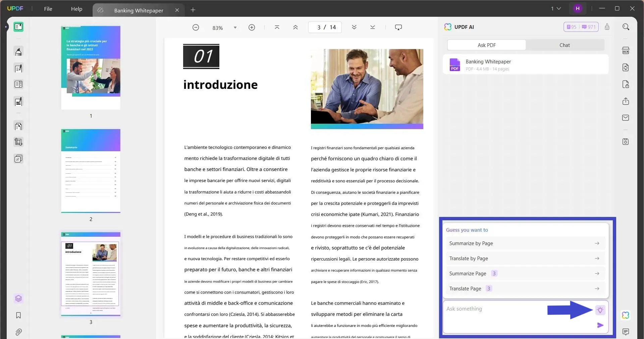Run OCR on the document
Viewport: 644px width, 339px height.
(x=626, y=50)
